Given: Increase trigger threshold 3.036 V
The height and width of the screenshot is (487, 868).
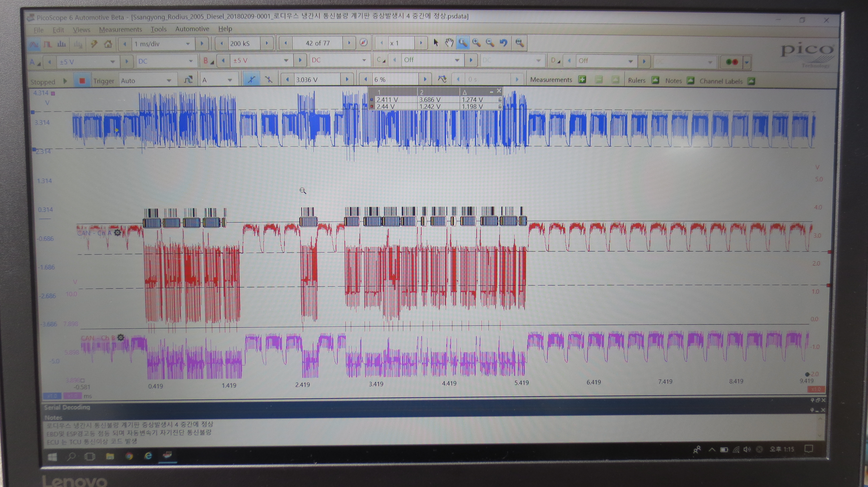Looking at the screenshot, I should [x=347, y=79].
